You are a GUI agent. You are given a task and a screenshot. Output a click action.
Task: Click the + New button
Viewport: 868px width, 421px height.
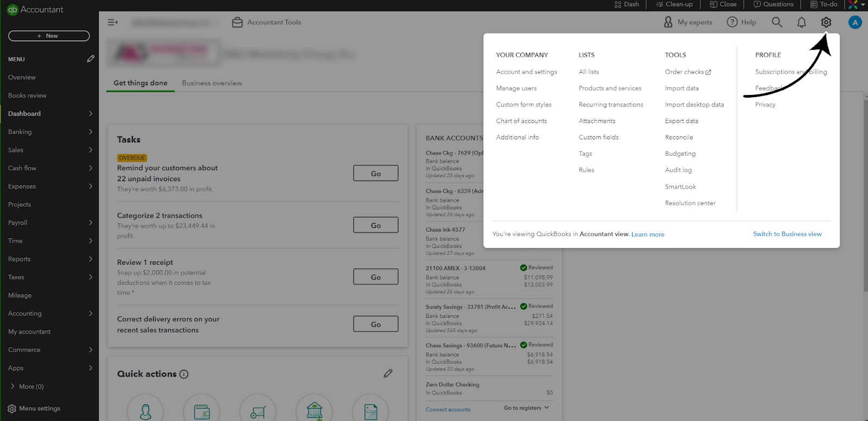tap(49, 36)
